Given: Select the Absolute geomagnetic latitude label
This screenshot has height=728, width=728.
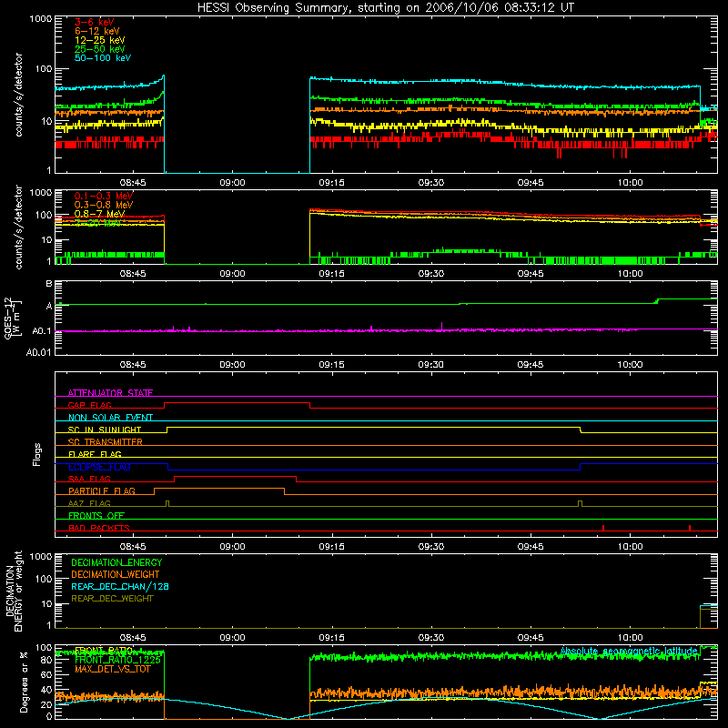Looking at the screenshot, I should [629, 651].
